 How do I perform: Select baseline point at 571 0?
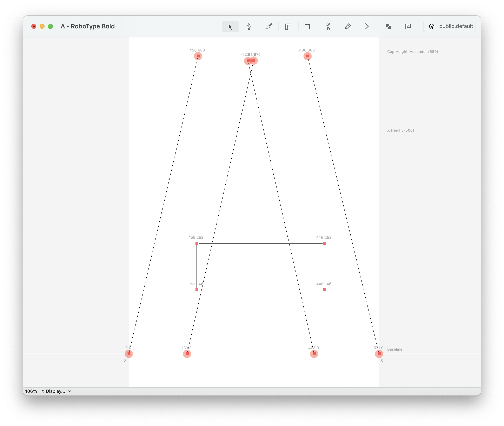[379, 354]
